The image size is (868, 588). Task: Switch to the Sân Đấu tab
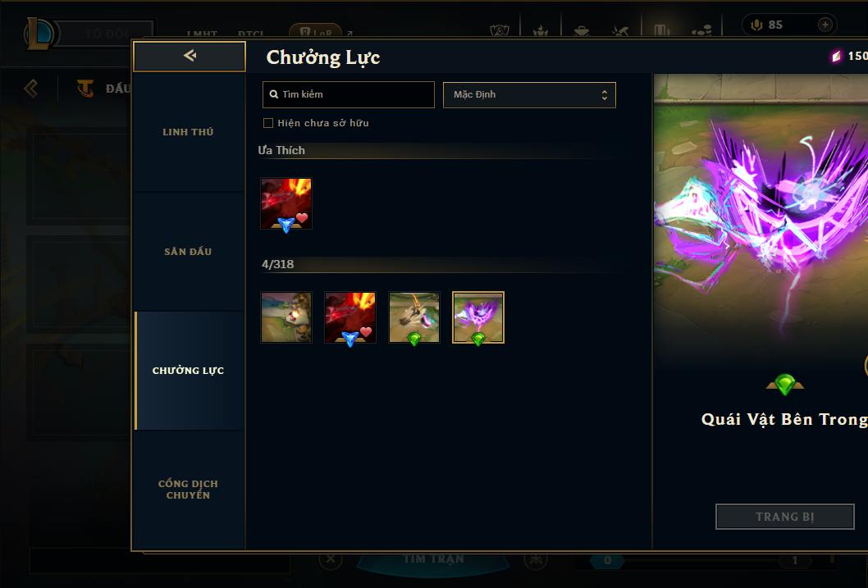coord(188,252)
